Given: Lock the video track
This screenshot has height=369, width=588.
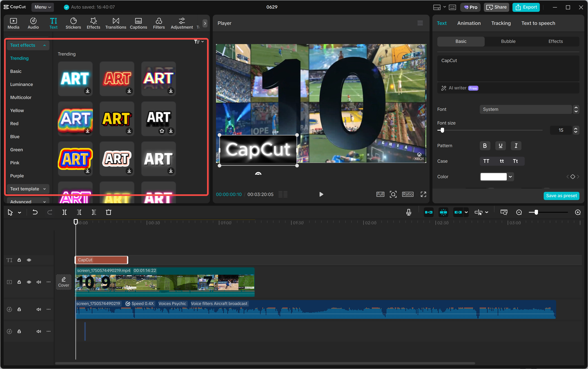Looking at the screenshot, I should (19, 282).
